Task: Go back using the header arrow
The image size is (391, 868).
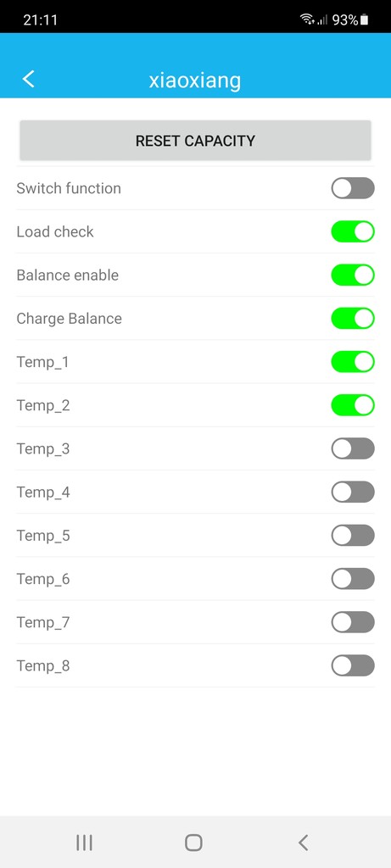Action: tap(28, 79)
